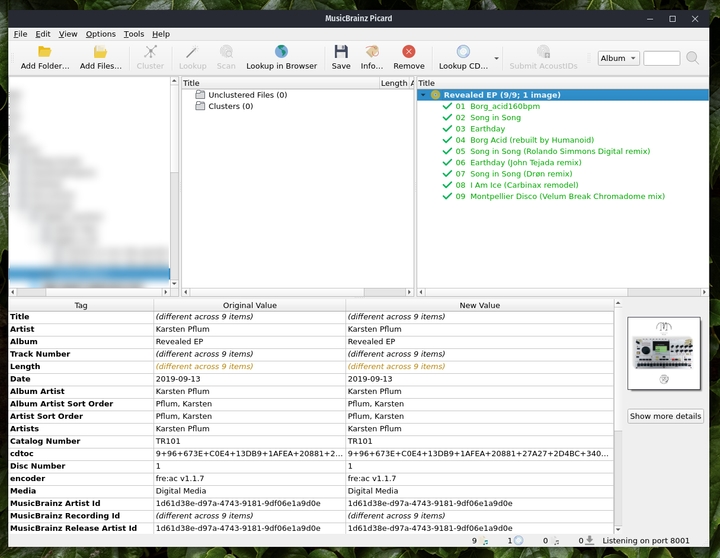This screenshot has width=720, height=558.
Task: Click the status bar files count icon
Action: pos(485,541)
